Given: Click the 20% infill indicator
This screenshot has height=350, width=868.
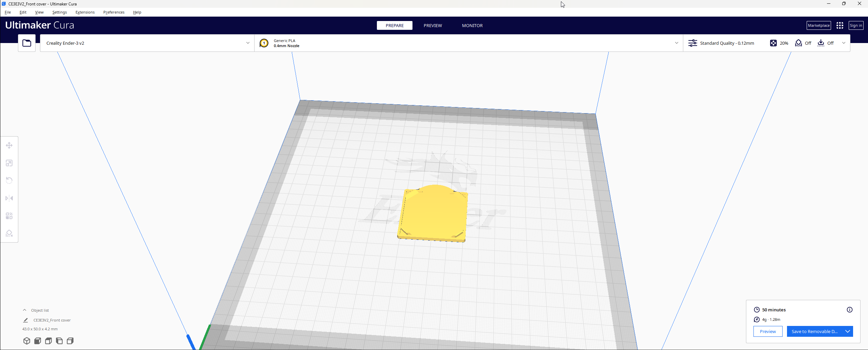Looking at the screenshot, I should (x=779, y=43).
